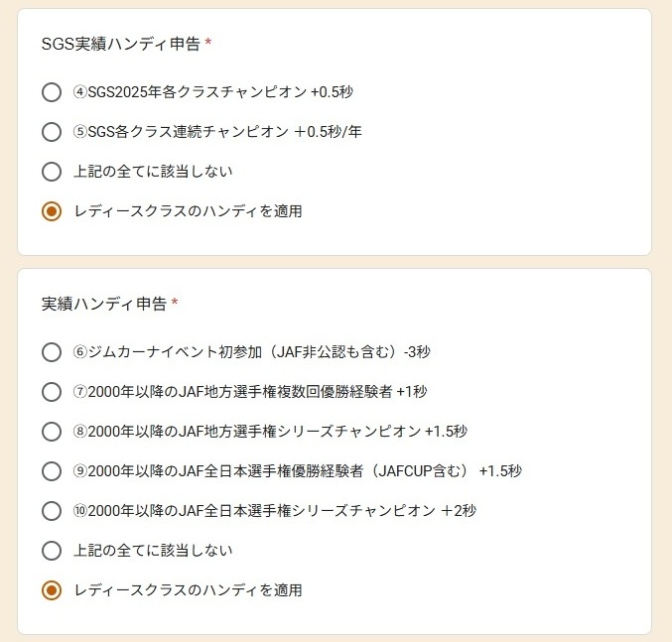Select ⑥ジムカーナイベント初参加 -3秒 radio button
The image size is (672, 642).
point(52,352)
